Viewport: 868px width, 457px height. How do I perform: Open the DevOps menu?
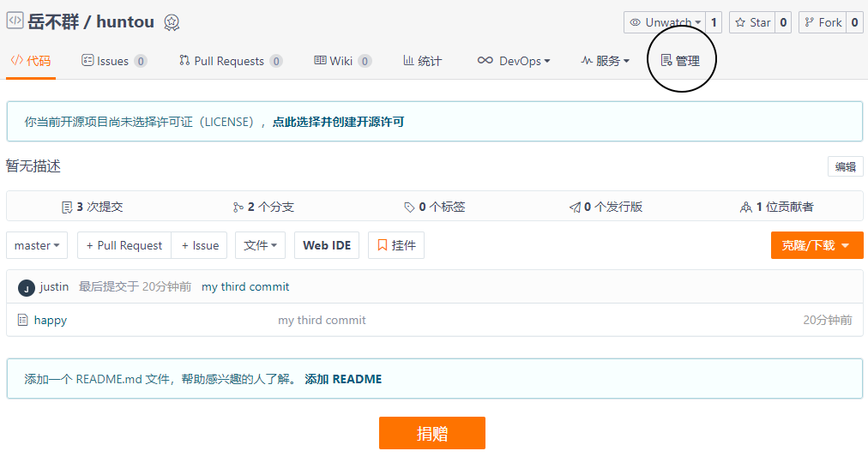pos(514,61)
